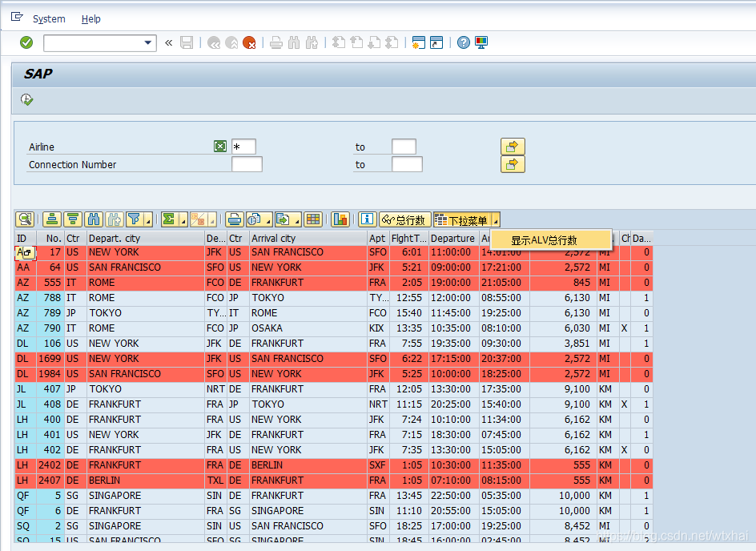
Task: Click the 总行数 button
Action: click(x=404, y=219)
